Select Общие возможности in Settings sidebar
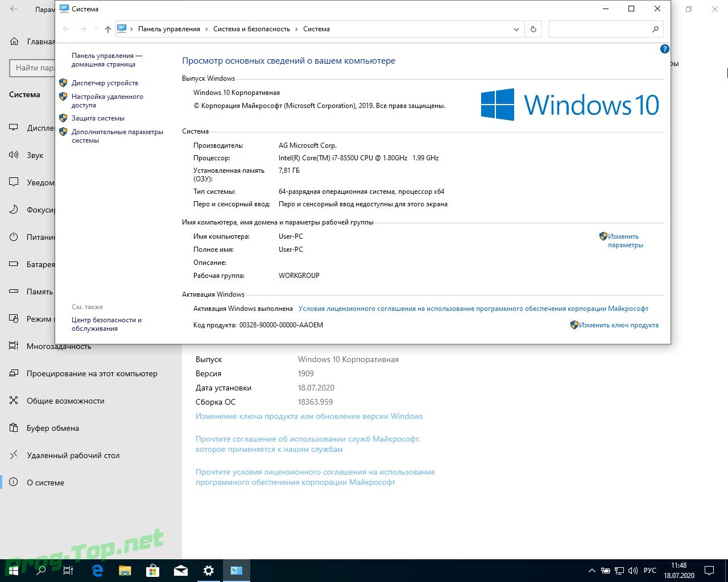Viewport: 728px width, 582px height. (91, 401)
